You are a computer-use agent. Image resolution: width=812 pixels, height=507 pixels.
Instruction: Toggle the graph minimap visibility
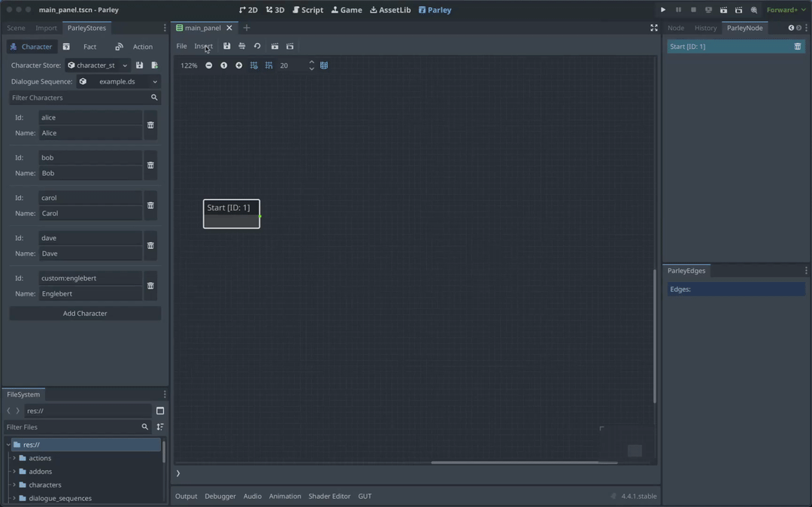point(324,65)
